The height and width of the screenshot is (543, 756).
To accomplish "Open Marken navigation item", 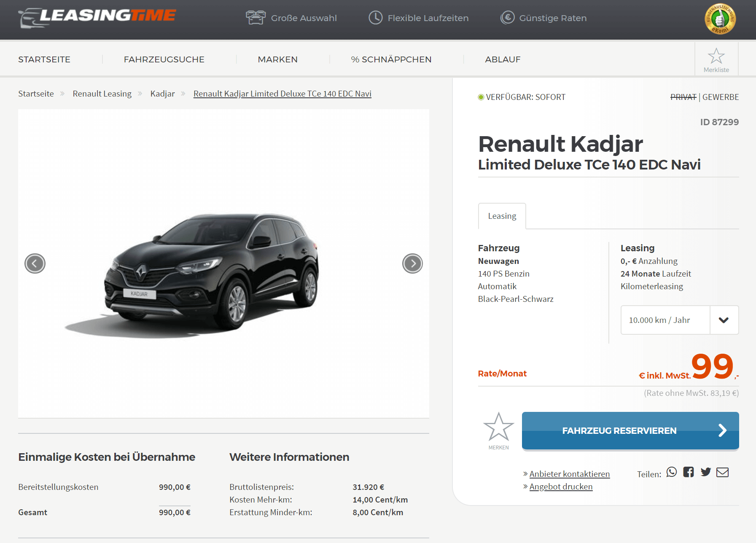I will pyautogui.click(x=278, y=59).
